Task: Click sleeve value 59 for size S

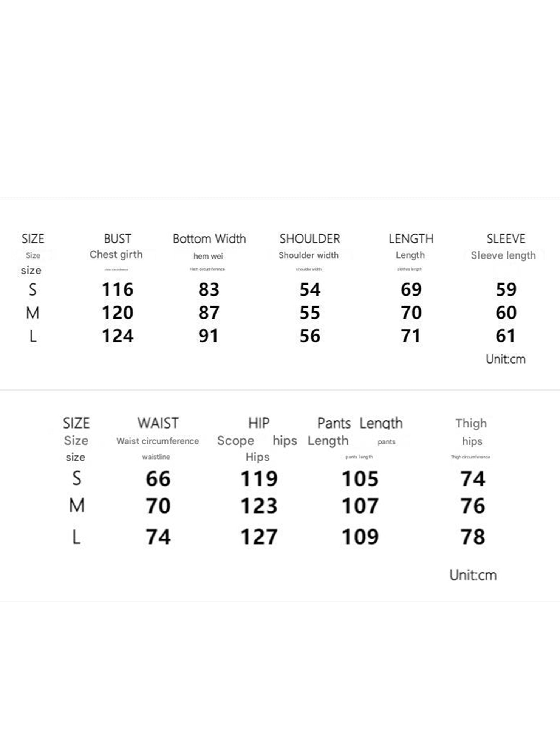Action: point(506,289)
